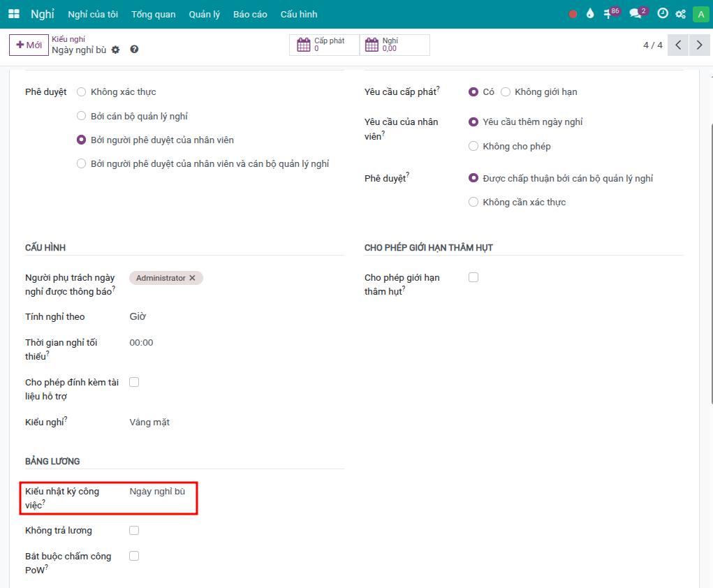Click the gear icon next to Ngày nghỉ bù
This screenshot has height=588, width=713.
[x=116, y=50]
